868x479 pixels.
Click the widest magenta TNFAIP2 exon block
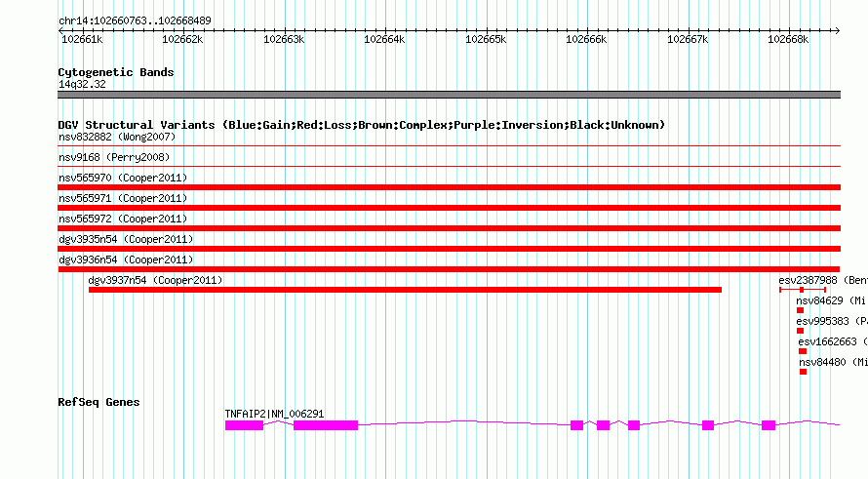click(326, 425)
